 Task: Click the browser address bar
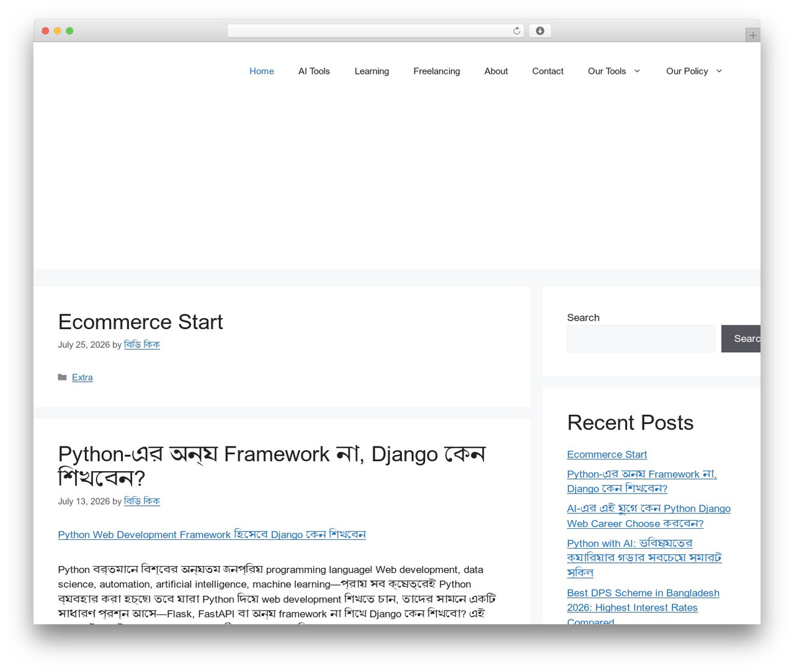tap(376, 31)
